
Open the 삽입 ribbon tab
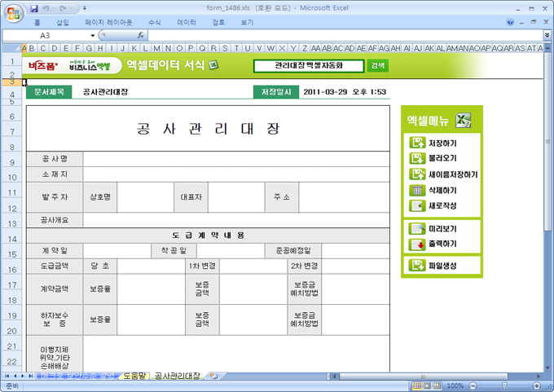pos(63,23)
